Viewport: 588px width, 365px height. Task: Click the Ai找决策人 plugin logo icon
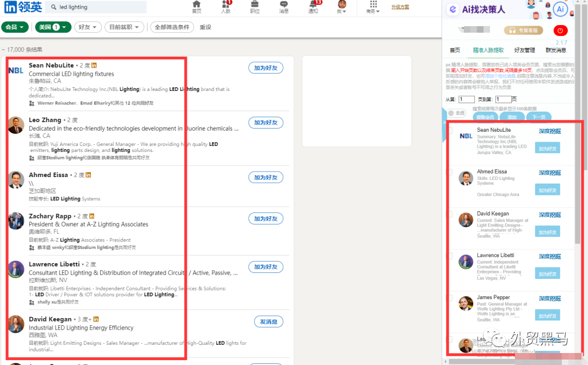[453, 9]
